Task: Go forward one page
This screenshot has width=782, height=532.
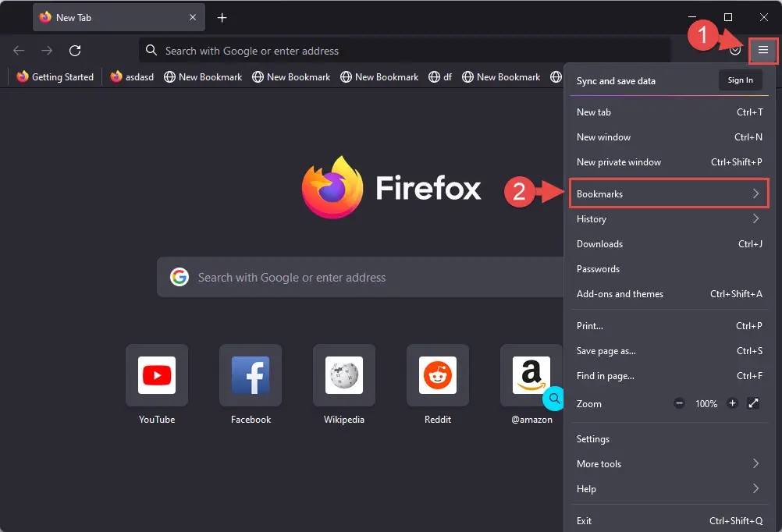Action: 47,51
